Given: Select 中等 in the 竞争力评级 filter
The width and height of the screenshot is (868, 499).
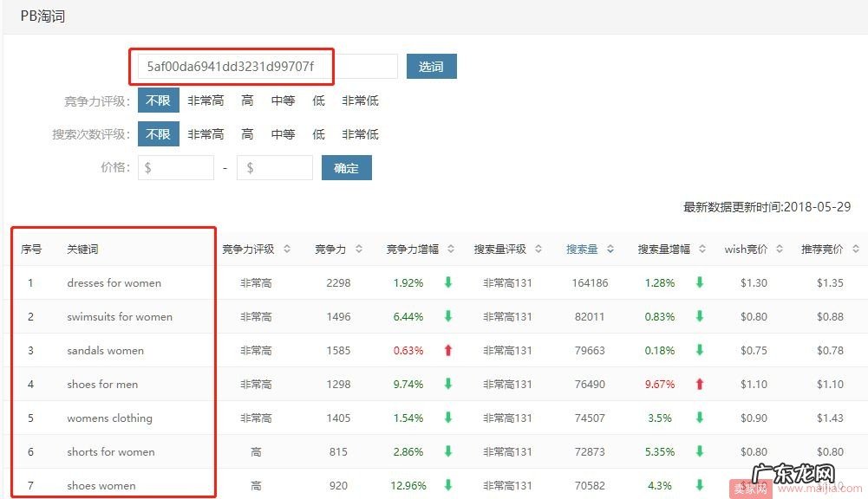Looking at the screenshot, I should [x=282, y=100].
